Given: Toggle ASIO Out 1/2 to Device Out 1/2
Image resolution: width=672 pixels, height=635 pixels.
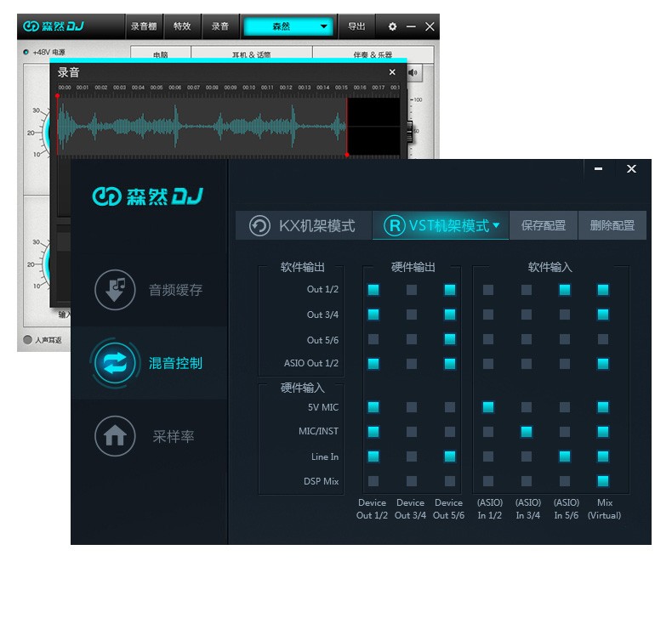Looking at the screenshot, I should 373,364.
